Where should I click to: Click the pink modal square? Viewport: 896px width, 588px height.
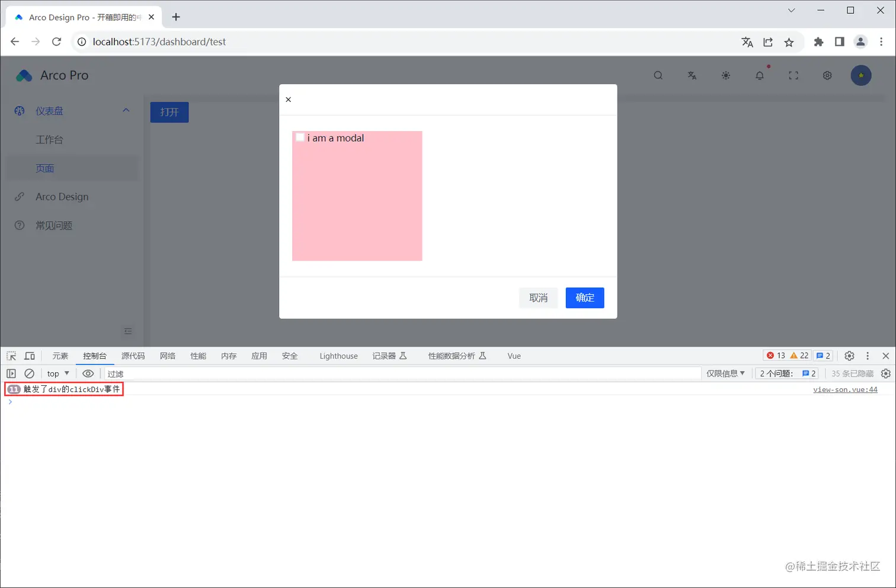[x=357, y=196]
